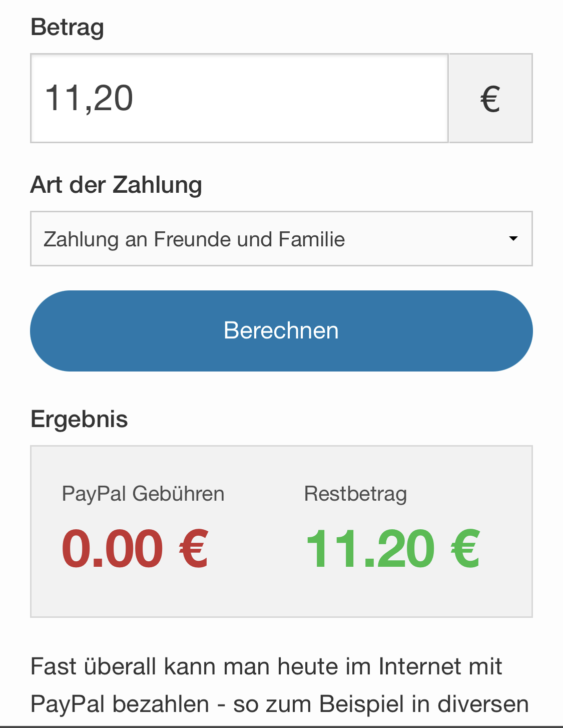Click the dropdown caret arrow
563x728 pixels.
click(513, 239)
